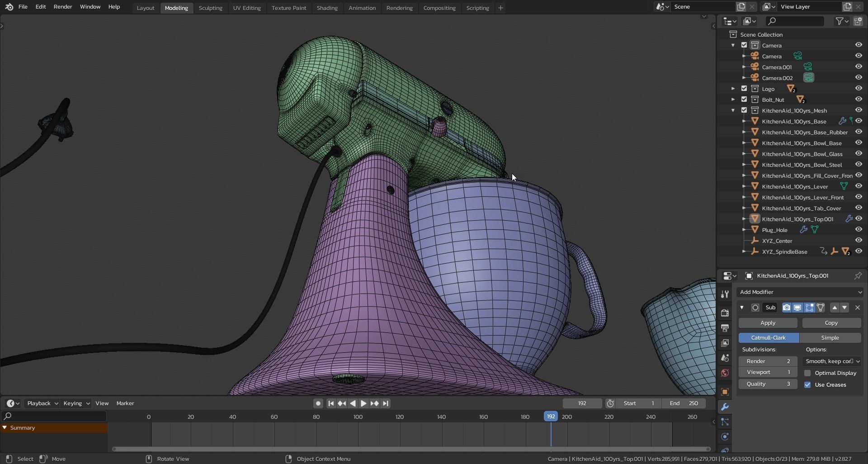Open the Tool properties tab
Viewport: 868px width, 464px height.
[x=725, y=294]
